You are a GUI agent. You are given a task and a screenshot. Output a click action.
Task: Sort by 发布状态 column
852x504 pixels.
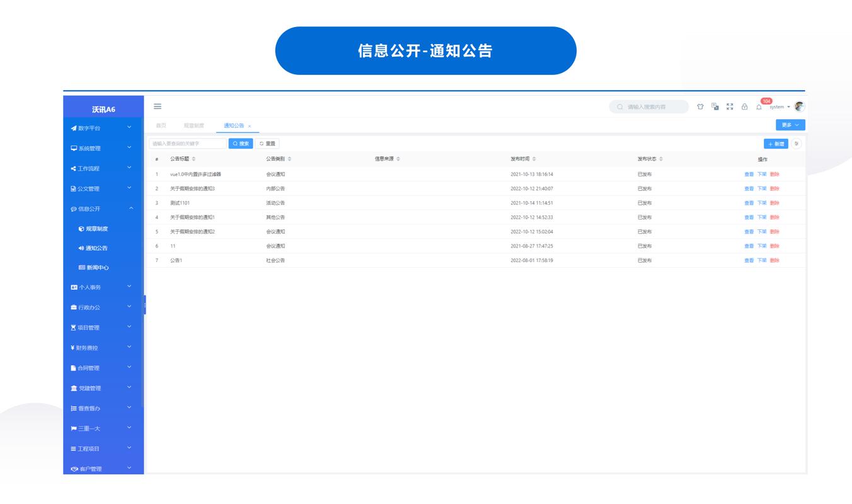(x=661, y=159)
